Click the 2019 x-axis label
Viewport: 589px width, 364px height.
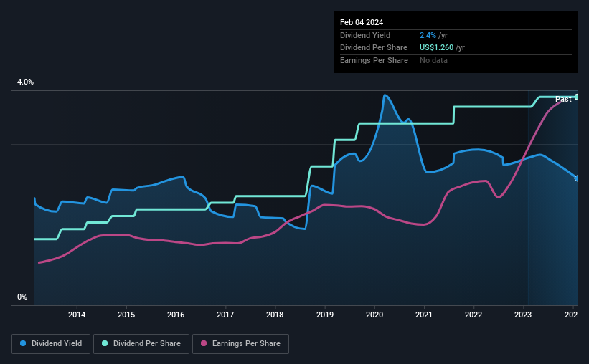coord(325,315)
